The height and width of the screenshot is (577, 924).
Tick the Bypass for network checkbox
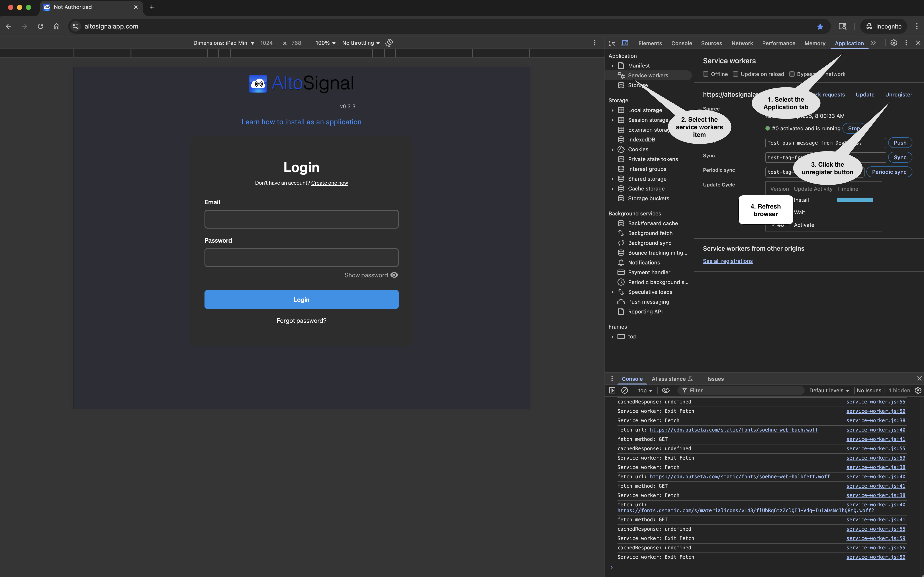792,74
